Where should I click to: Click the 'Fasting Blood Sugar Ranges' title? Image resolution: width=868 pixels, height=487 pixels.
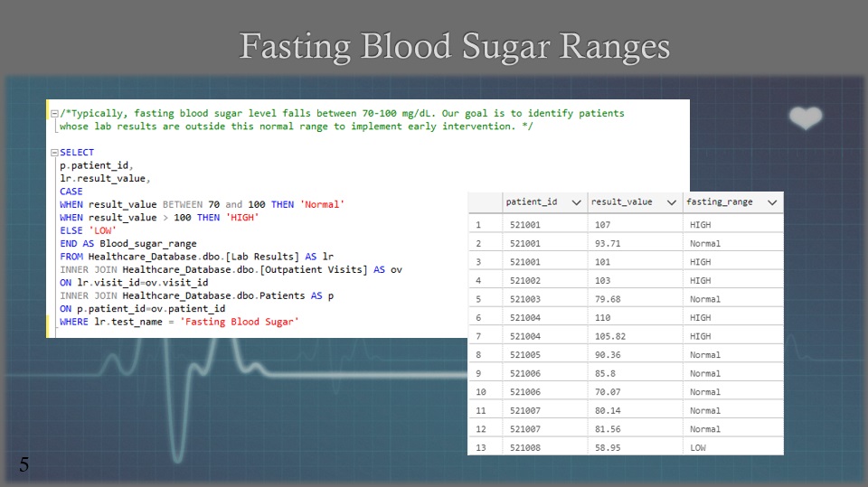pos(455,46)
